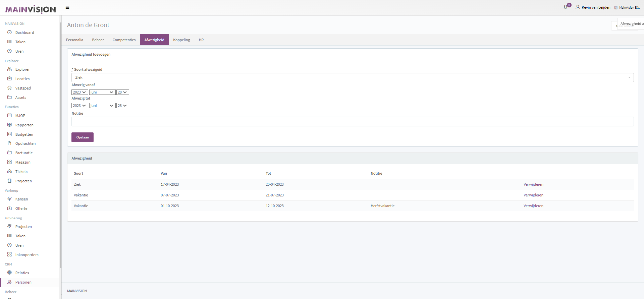Open month dropdown in Afwezig vanaf

(x=102, y=92)
